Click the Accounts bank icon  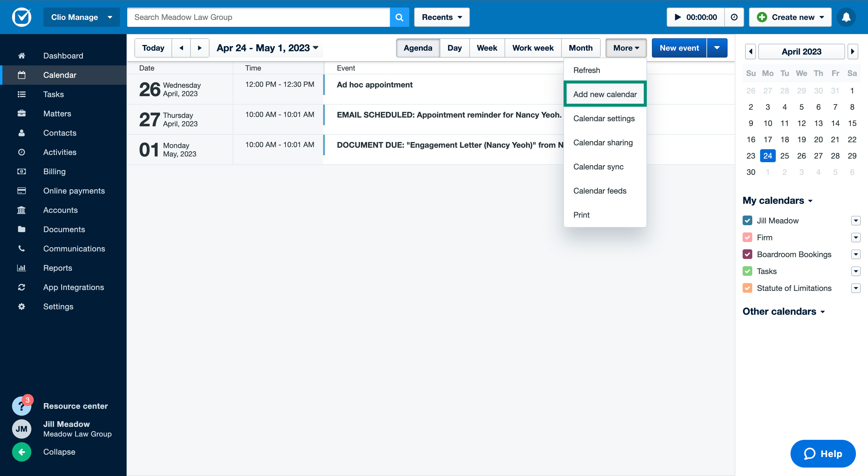click(x=22, y=210)
